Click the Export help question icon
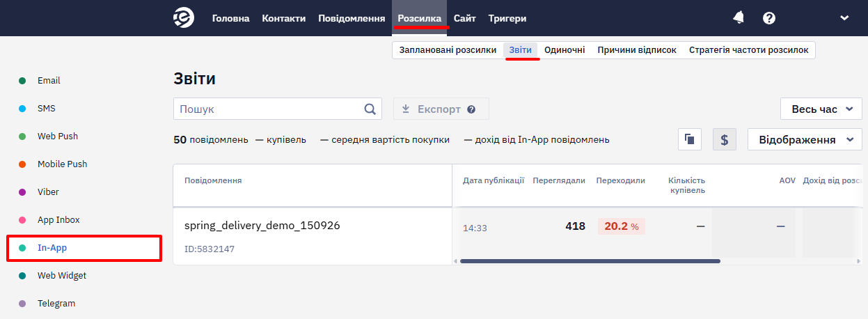868x319 pixels. coord(471,109)
